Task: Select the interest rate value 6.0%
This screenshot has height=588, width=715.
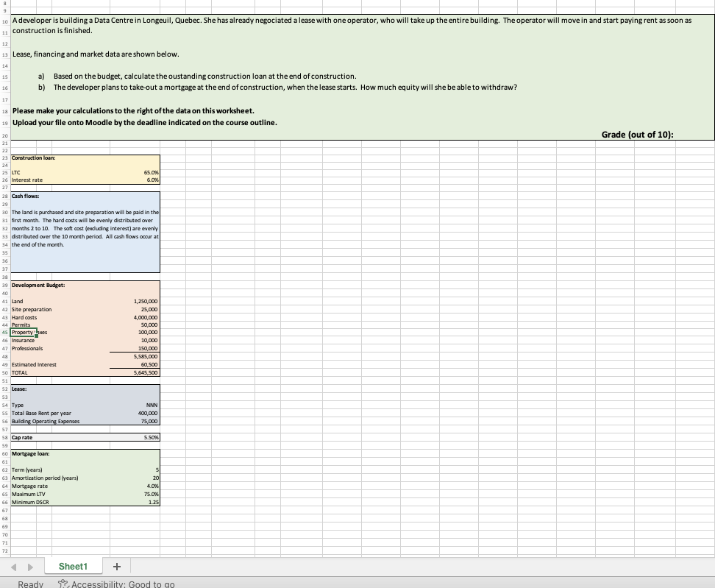Action: click(153, 180)
